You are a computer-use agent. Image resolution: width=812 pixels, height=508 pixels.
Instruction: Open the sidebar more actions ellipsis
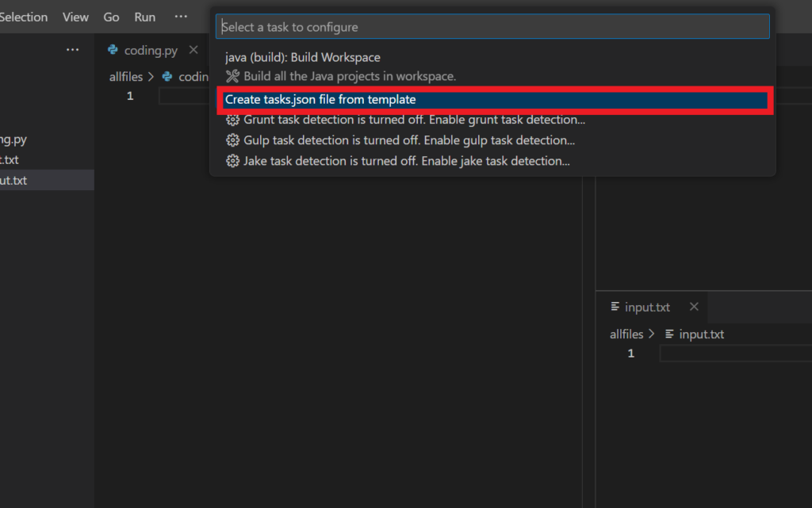(72, 50)
